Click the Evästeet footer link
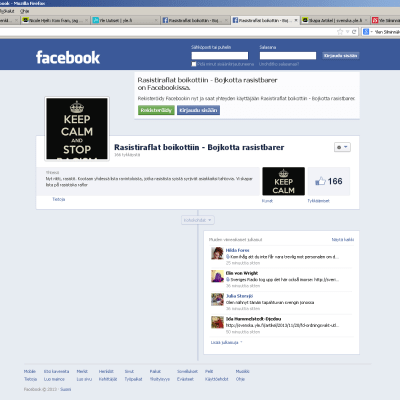400x400 pixels. coord(185,379)
